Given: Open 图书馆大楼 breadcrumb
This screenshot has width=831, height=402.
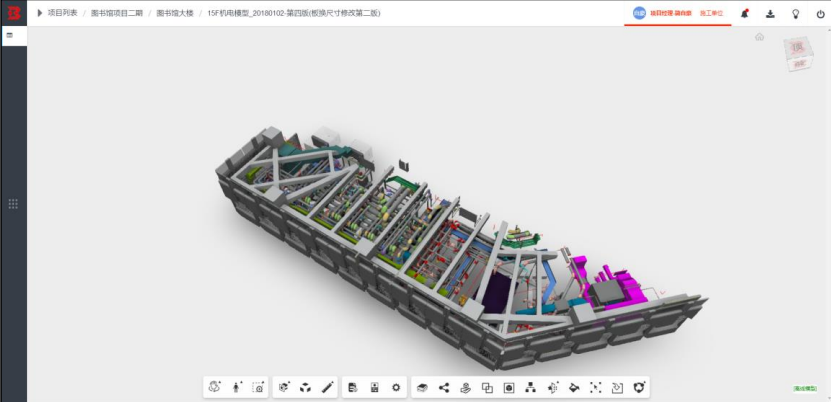Looking at the screenshot, I should (175, 13).
